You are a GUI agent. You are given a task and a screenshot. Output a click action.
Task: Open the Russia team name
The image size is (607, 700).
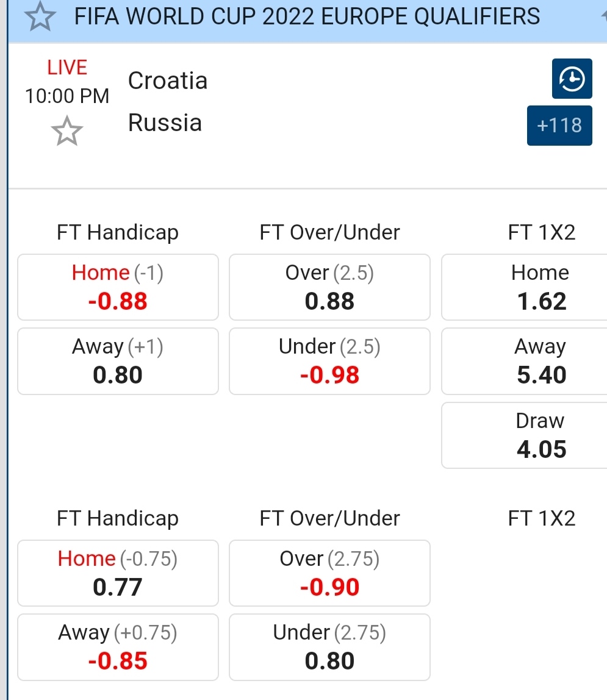tap(165, 123)
